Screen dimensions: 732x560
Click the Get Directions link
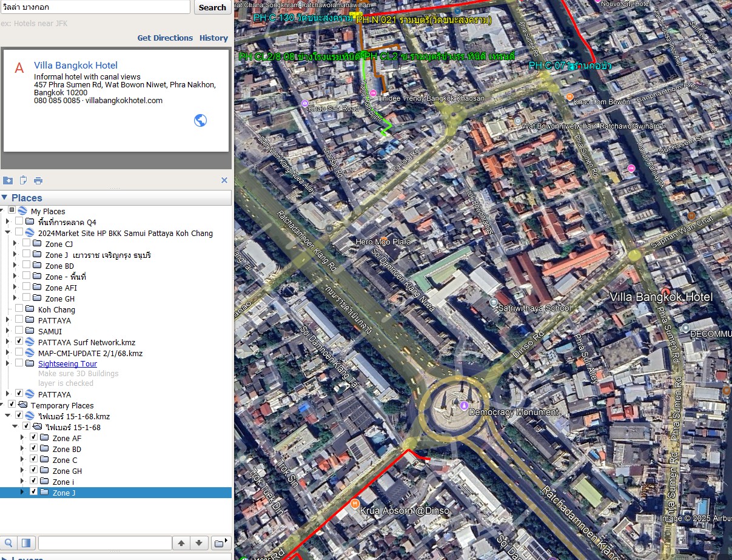[165, 38]
